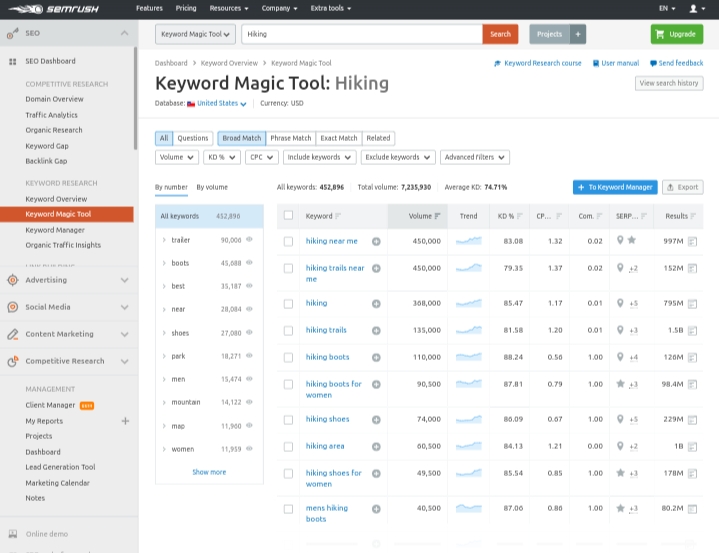Add 'hiking boots for women' with plus icon
The height and width of the screenshot is (553, 719).
[x=376, y=384]
